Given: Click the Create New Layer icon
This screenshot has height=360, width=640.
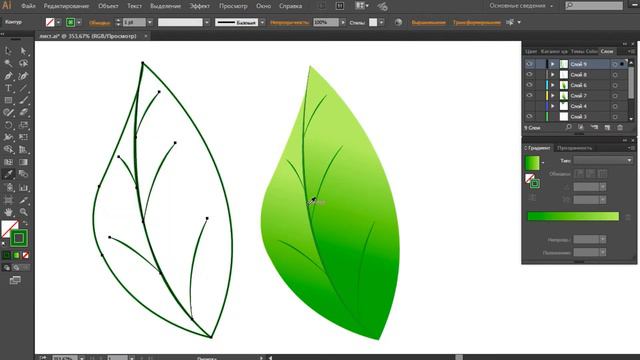Looking at the screenshot, I should 607,128.
